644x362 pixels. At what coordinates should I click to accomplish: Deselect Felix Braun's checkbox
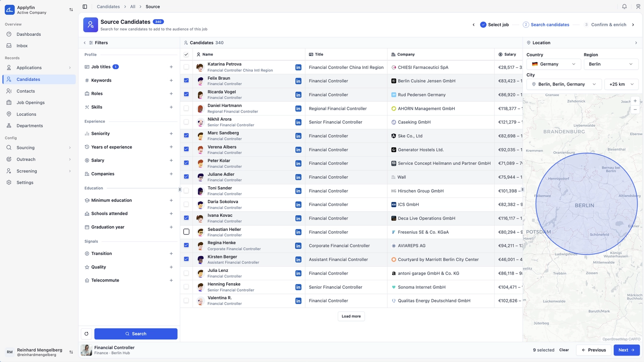point(186,80)
